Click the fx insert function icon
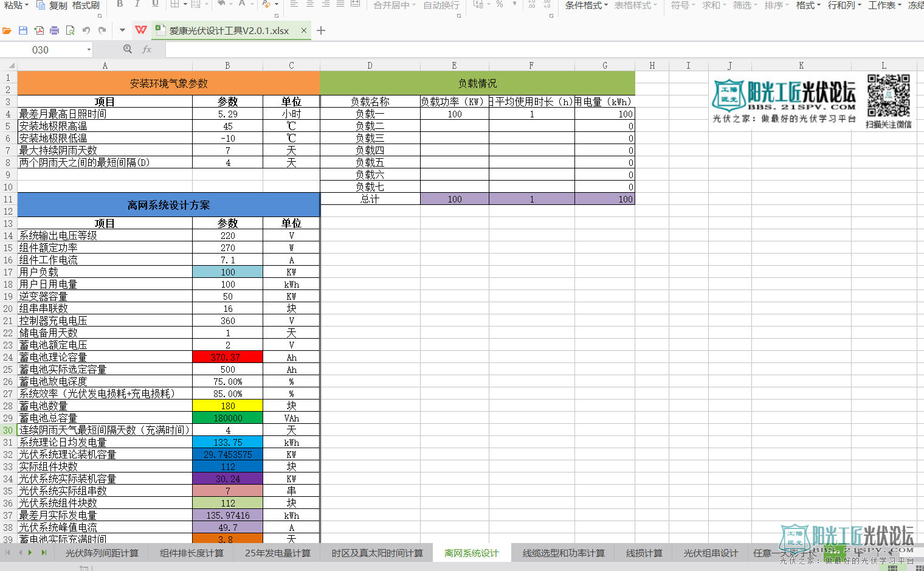The image size is (924, 571). (147, 49)
